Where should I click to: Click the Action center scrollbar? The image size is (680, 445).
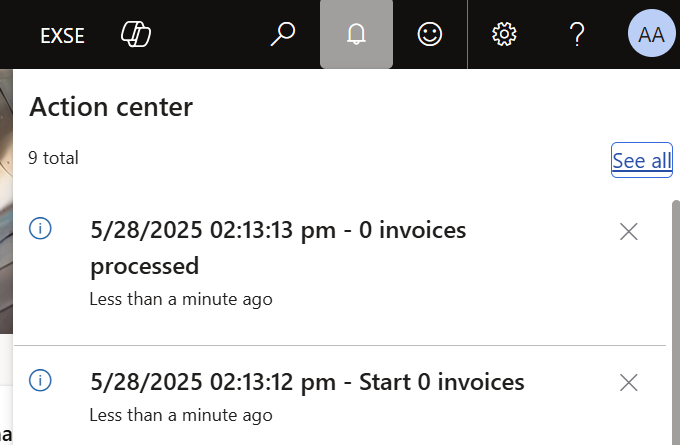coord(676,322)
